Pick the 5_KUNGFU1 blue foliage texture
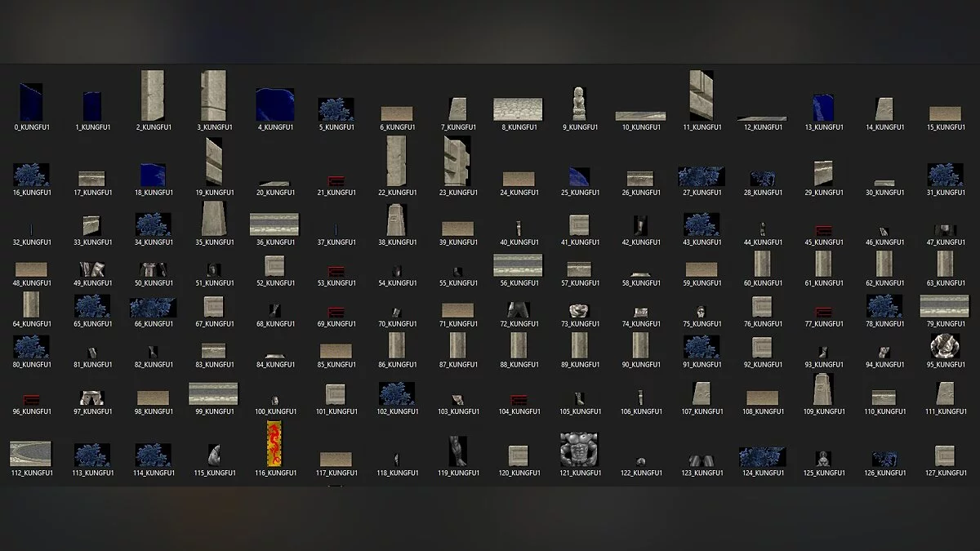This screenshot has height=551, width=980. pyautogui.click(x=336, y=109)
